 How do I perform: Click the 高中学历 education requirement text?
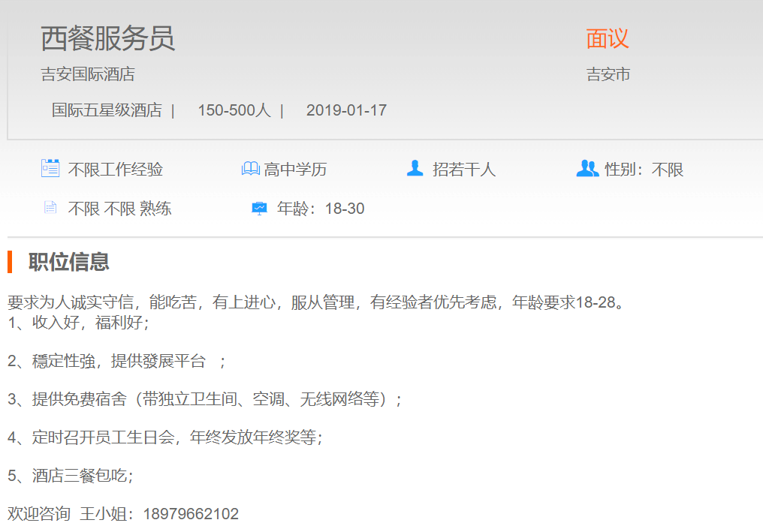point(295,170)
